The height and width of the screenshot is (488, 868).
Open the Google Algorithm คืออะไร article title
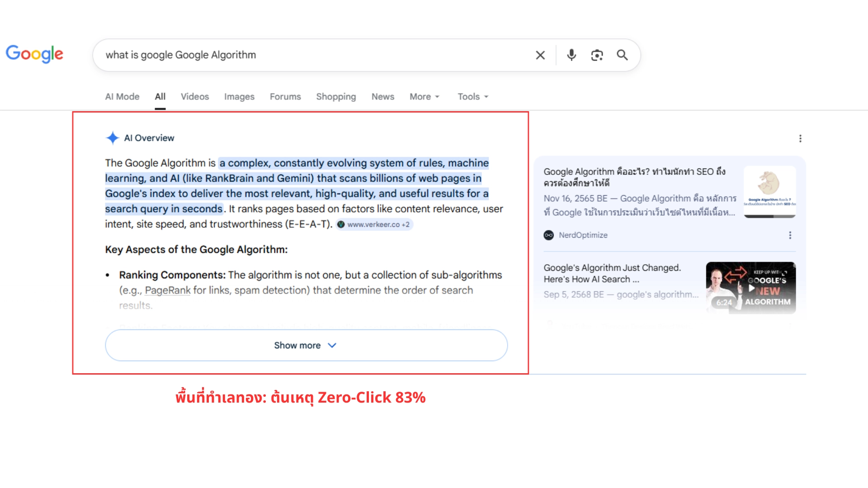click(635, 177)
